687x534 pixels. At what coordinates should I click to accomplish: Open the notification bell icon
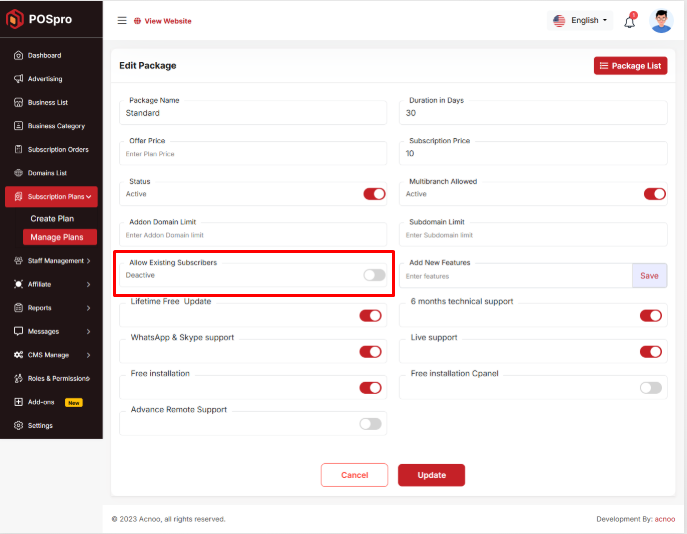point(630,21)
